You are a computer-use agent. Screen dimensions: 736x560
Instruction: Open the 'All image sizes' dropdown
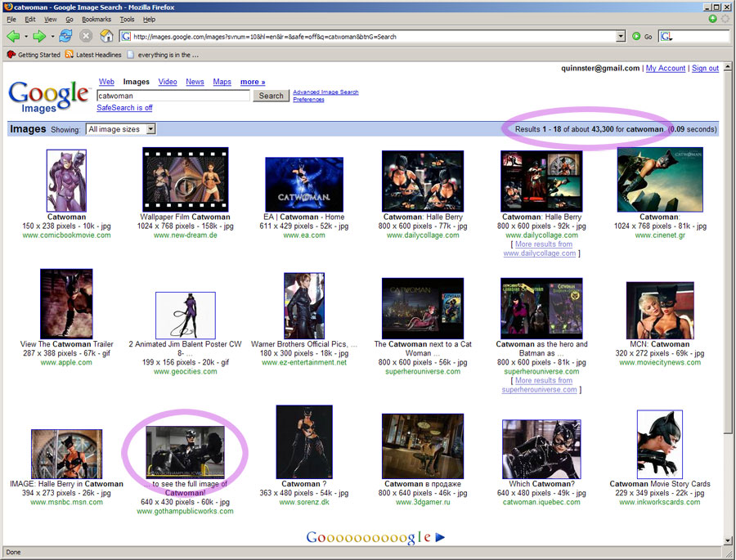click(121, 129)
